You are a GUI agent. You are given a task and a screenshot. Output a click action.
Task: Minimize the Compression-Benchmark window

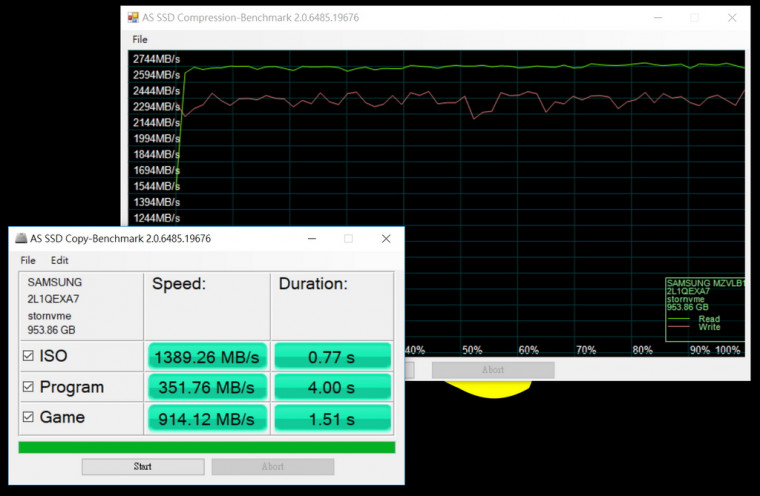click(x=657, y=18)
